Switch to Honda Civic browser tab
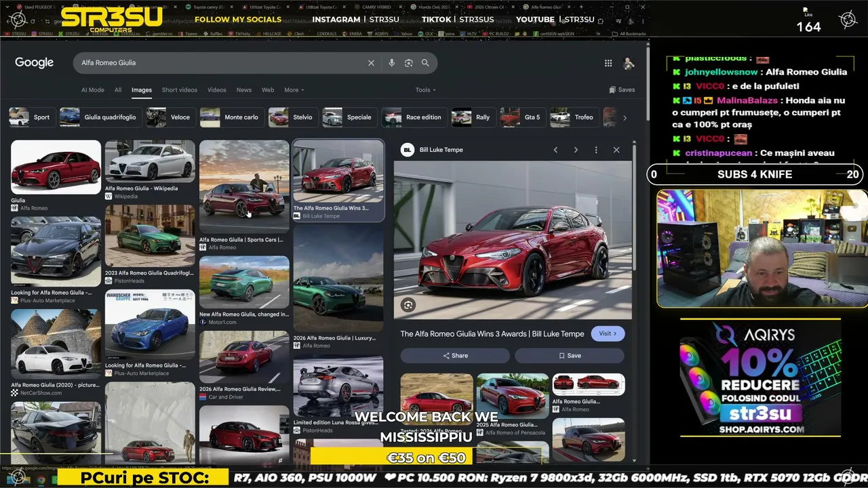Image resolution: width=868 pixels, height=488 pixels. 434,7
